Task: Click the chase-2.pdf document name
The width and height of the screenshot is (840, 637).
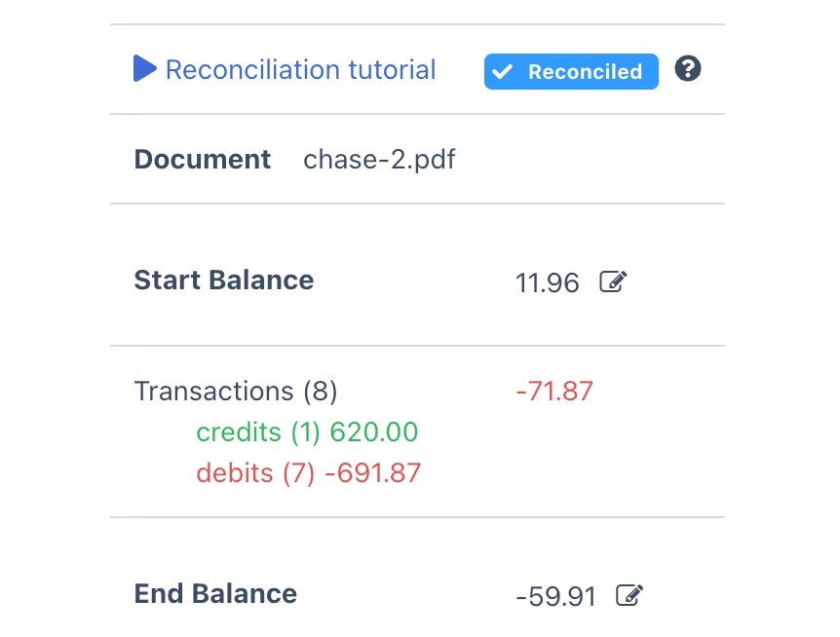Action: pos(379,159)
